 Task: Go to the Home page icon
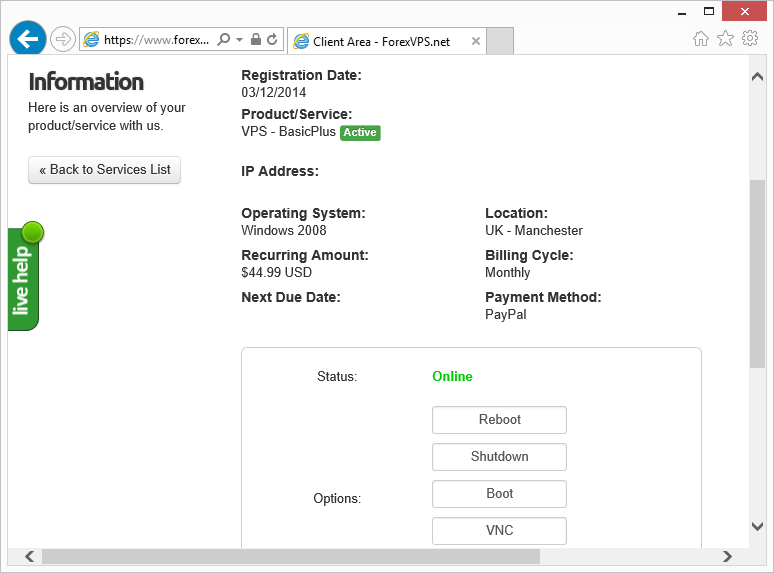point(701,39)
